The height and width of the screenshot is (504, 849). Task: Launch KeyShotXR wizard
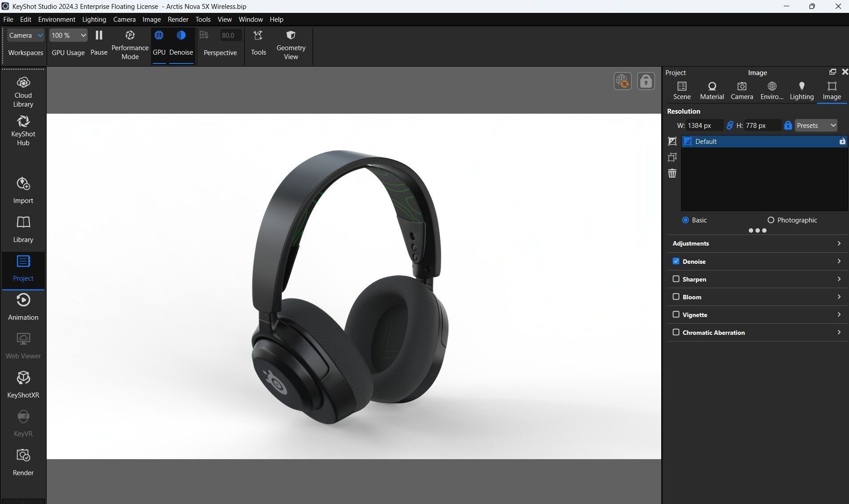23,385
